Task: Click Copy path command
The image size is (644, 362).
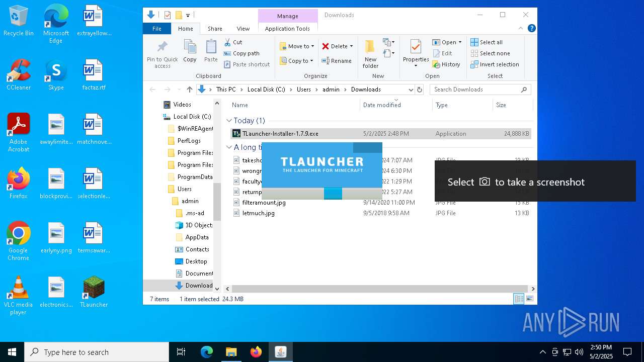Action: pyautogui.click(x=242, y=53)
